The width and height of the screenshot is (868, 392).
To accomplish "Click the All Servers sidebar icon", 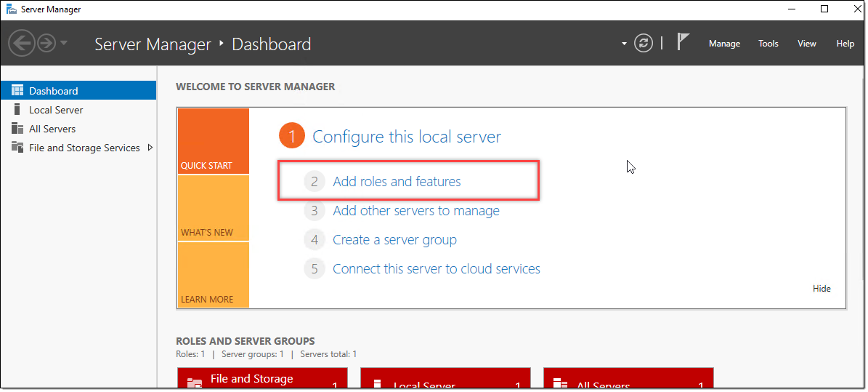I will (x=17, y=129).
